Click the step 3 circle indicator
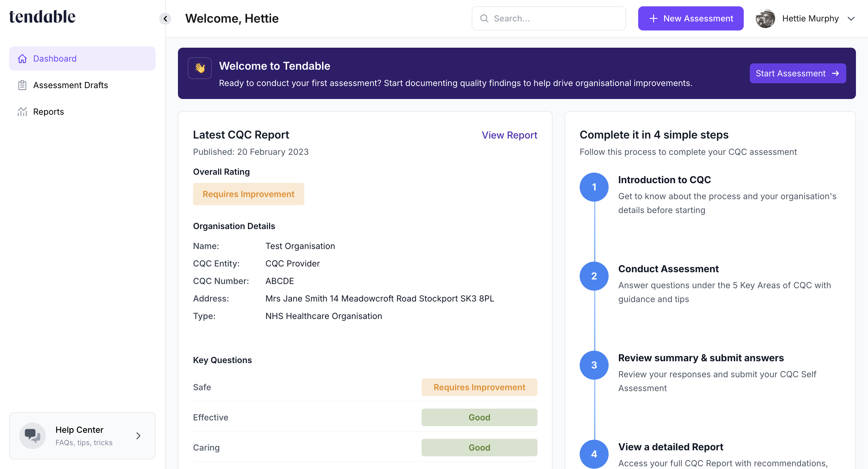Image resolution: width=868 pixels, height=469 pixels. coord(594,365)
